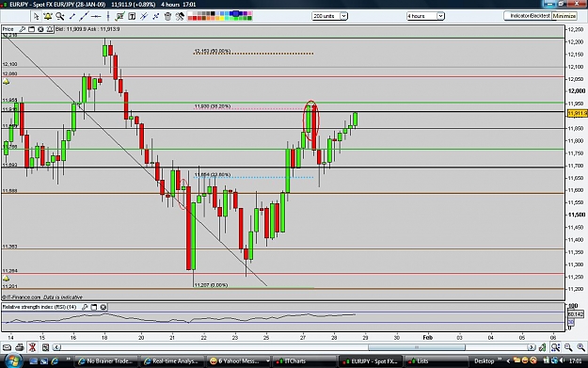Click the 60.142 RSI value label

pos(576,314)
